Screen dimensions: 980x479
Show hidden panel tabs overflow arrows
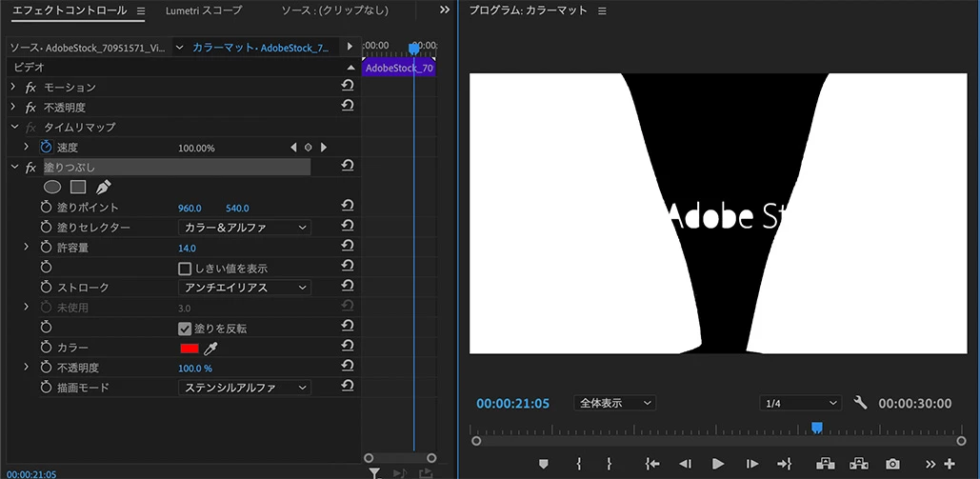point(445,10)
